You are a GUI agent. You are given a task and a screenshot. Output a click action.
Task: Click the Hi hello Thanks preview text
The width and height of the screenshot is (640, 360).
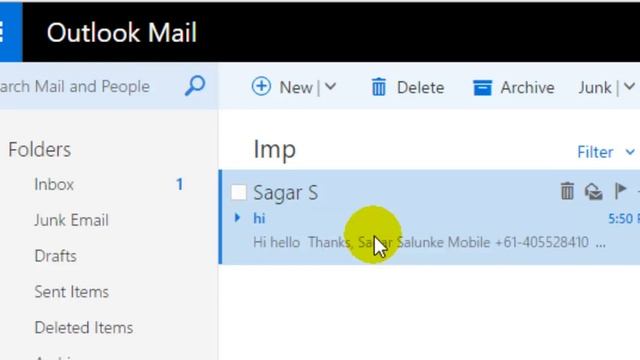point(429,242)
